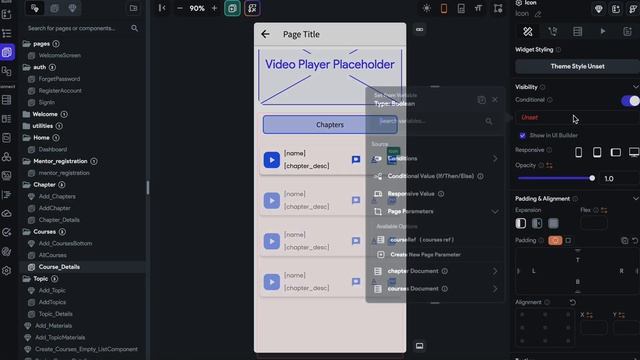Toggle small tablet responsive visibility icon

tap(597, 152)
